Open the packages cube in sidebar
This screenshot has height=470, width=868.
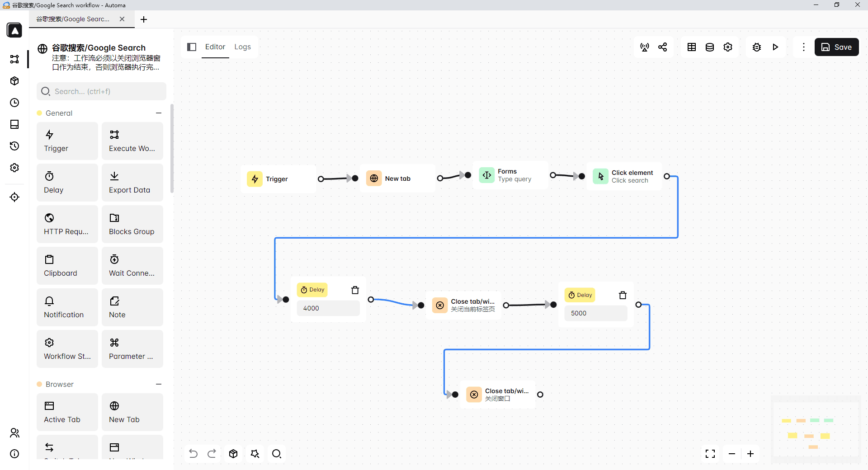(x=14, y=81)
